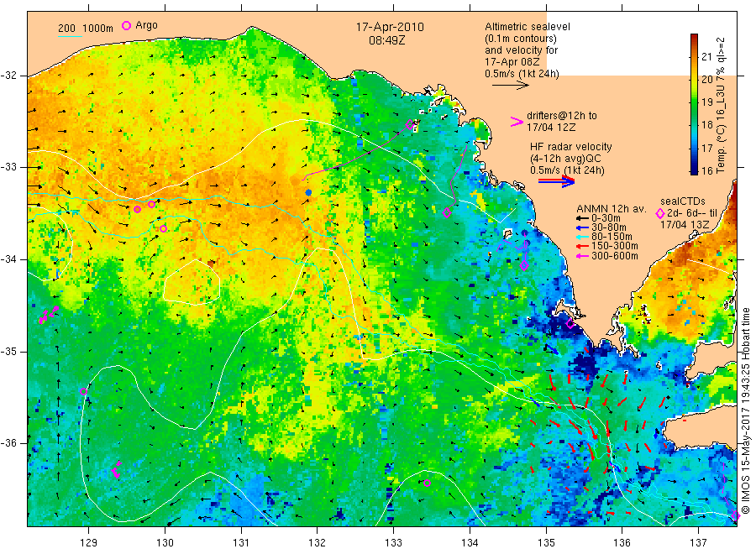Click the 'ANMN 12h av.' legend heading

click(612, 209)
